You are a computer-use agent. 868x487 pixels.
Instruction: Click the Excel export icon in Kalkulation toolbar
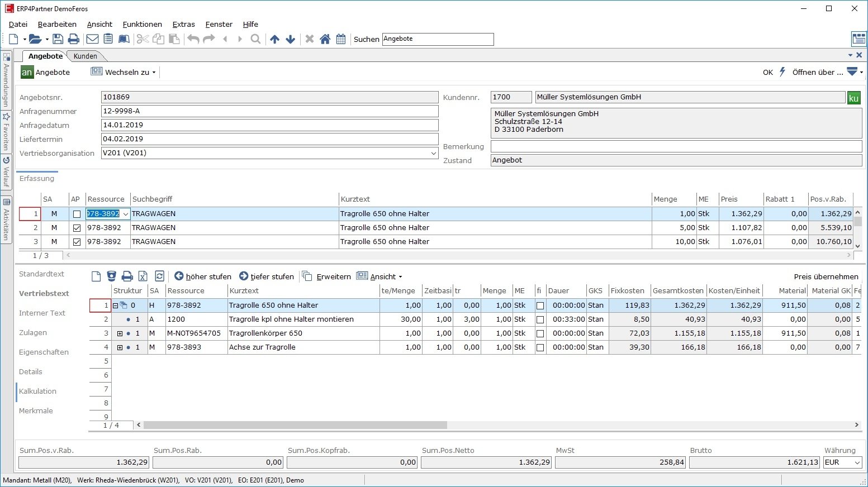point(143,276)
